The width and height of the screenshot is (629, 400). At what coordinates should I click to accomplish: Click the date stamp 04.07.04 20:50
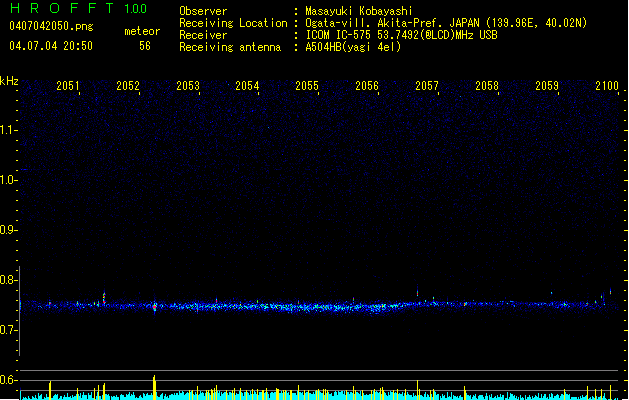(51, 46)
